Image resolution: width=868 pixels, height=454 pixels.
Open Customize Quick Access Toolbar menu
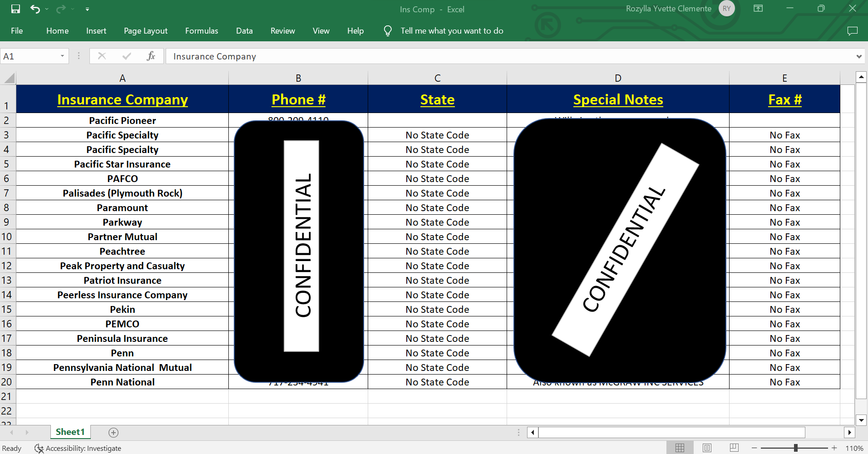pos(87,9)
